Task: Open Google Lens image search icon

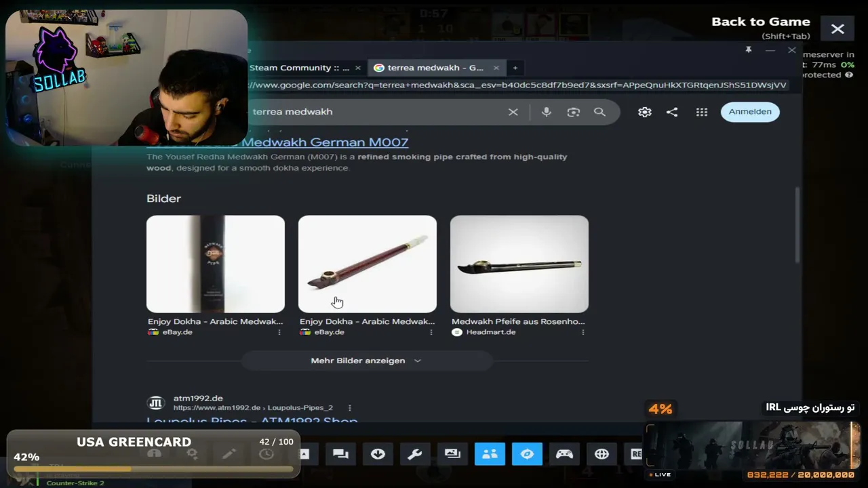Action: click(574, 112)
